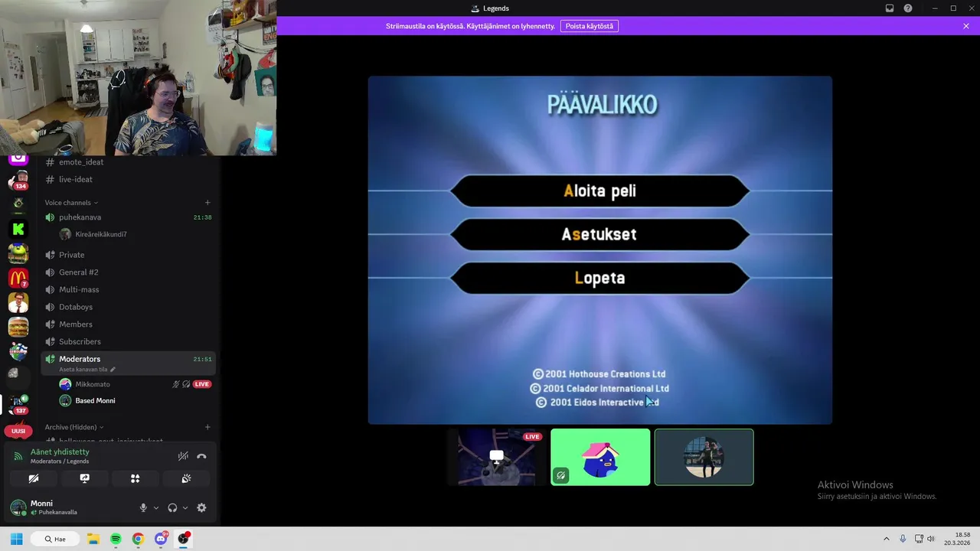Image resolution: width=980 pixels, height=551 pixels.
Task: Open the green K server icon
Action: 18,229
